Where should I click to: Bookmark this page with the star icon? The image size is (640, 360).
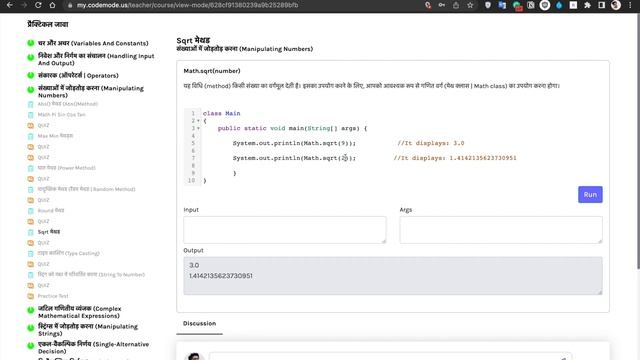coord(470,5)
